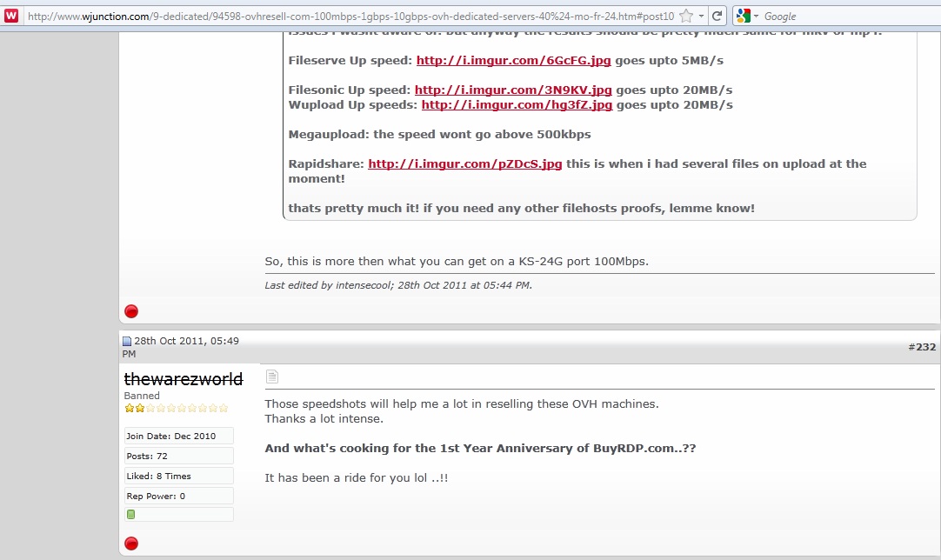Open the address bar history dropdown arrow
The image size is (941, 560).
[x=701, y=17]
